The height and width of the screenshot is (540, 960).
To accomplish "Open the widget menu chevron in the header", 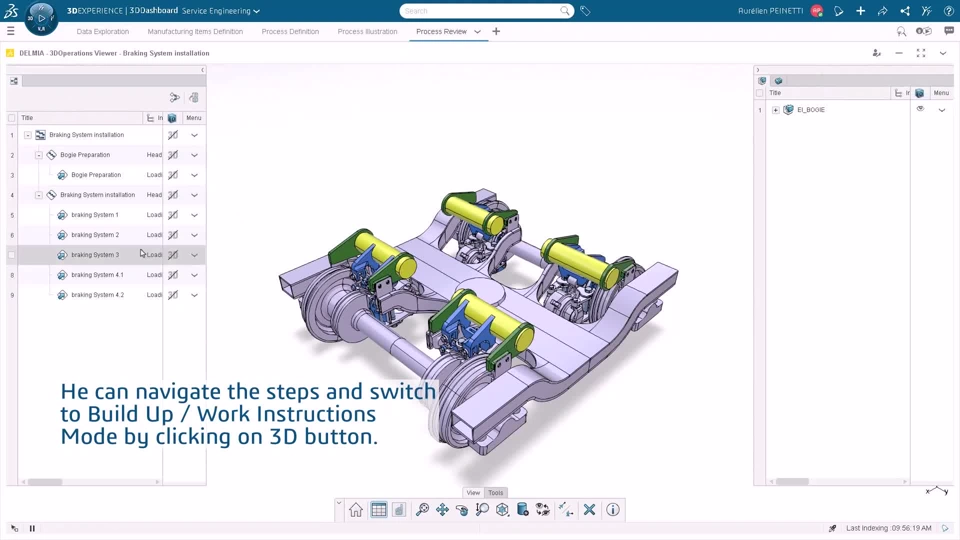I will click(x=943, y=53).
